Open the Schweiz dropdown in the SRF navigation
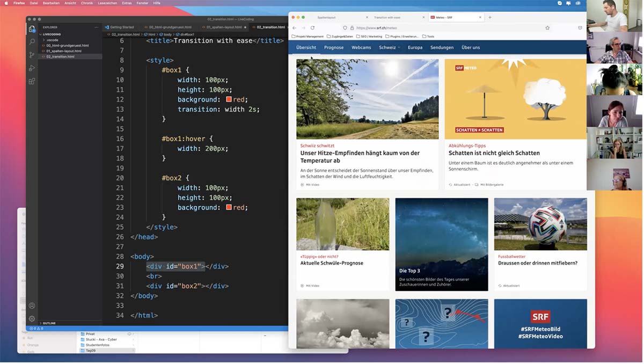This screenshot has width=644, height=364. coord(389,47)
